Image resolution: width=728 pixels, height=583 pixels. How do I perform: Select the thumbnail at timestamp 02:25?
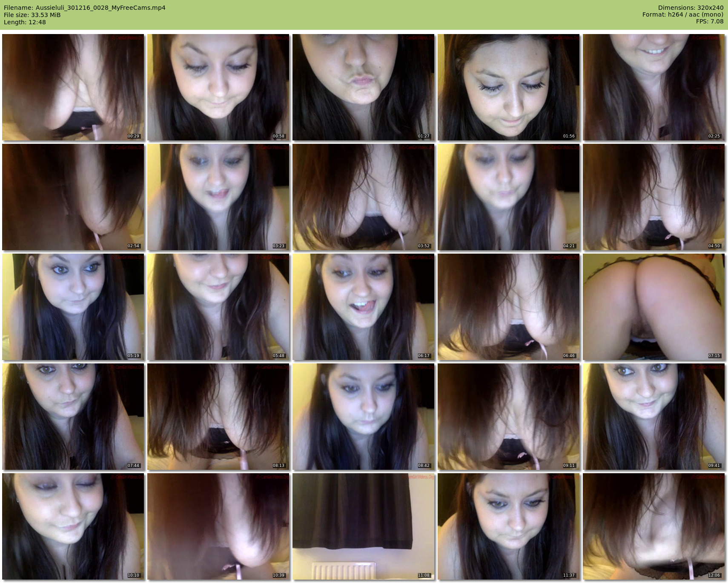click(654, 87)
